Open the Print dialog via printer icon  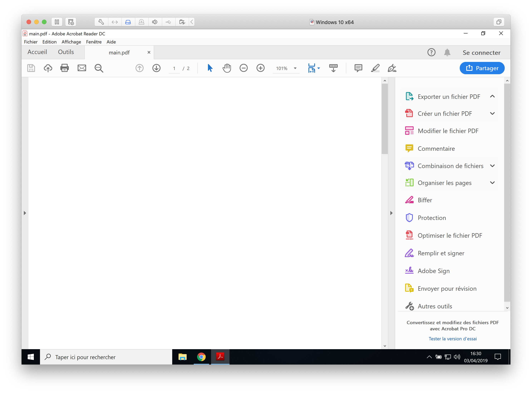pos(64,68)
